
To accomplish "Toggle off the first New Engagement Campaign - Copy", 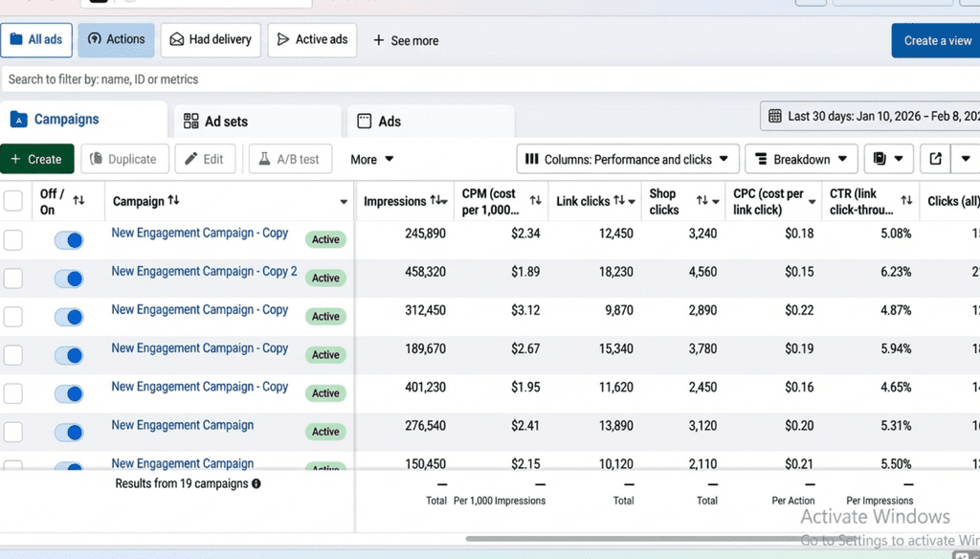I will (69, 240).
